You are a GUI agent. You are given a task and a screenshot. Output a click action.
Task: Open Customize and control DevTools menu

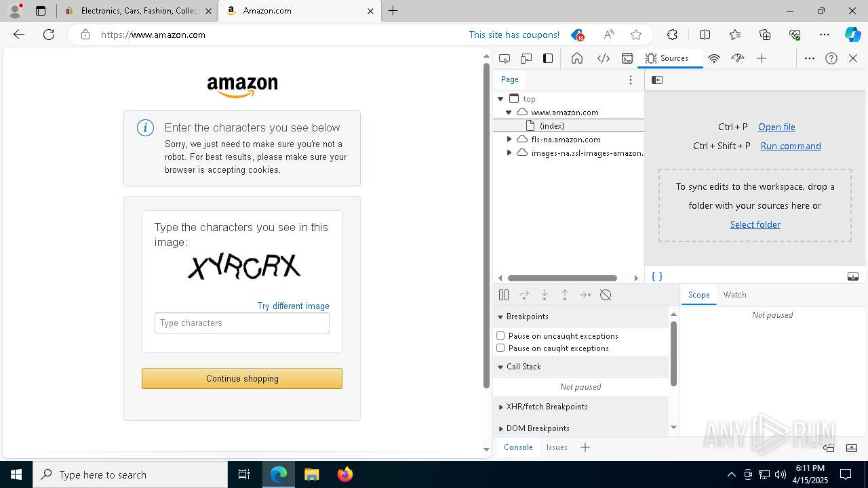click(x=810, y=58)
